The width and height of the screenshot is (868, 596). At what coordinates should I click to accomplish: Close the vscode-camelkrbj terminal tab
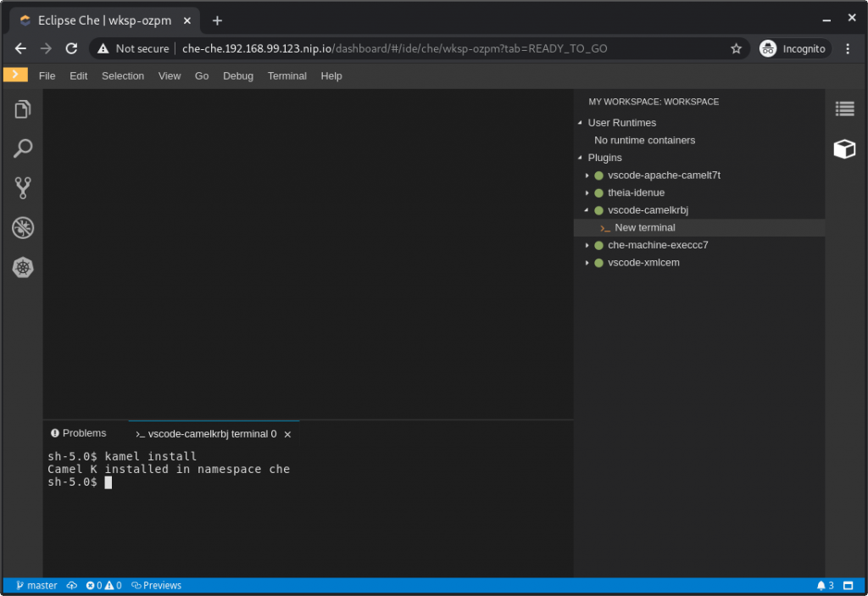[287, 434]
